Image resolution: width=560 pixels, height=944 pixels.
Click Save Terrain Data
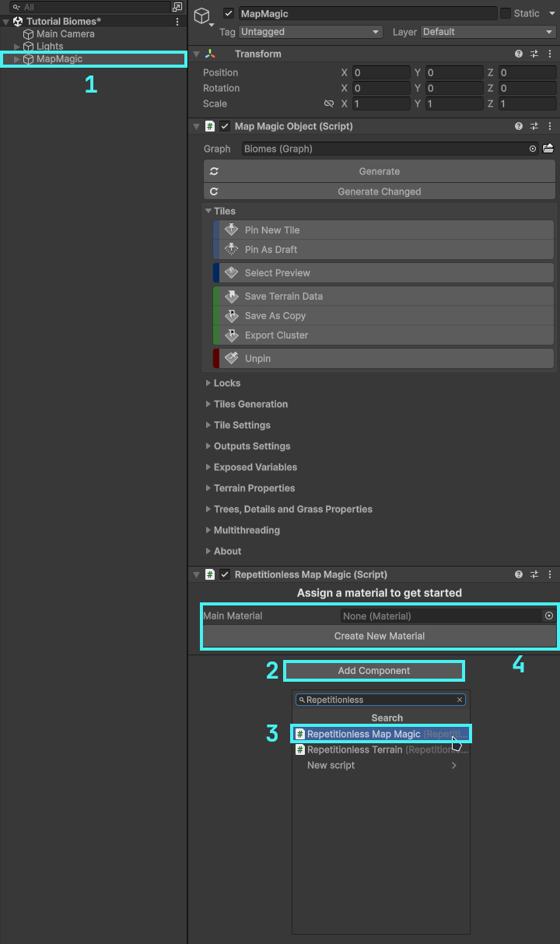coord(383,297)
